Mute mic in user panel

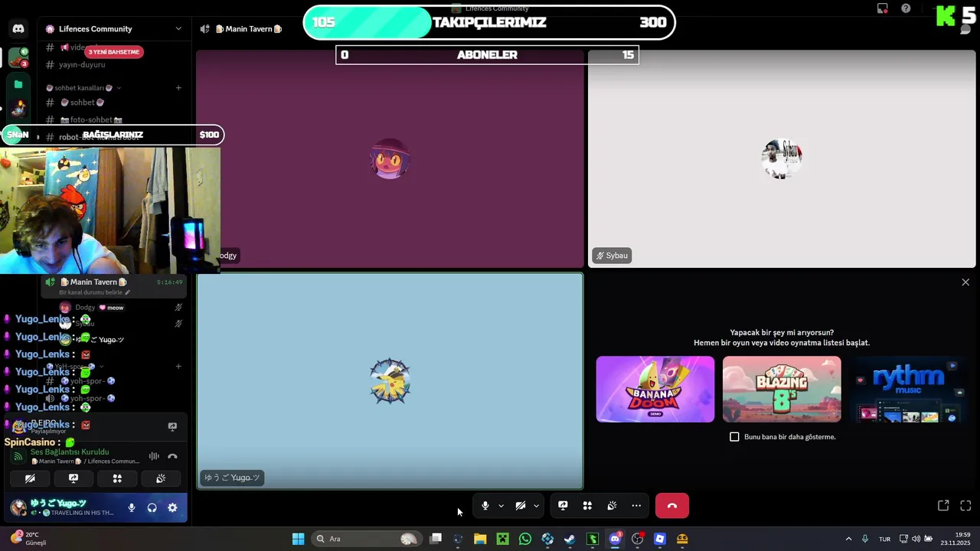[132, 507]
